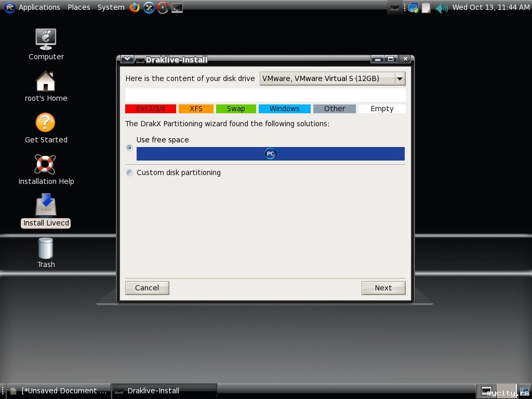The width and height of the screenshot is (532, 399).
Task: Select the Get Started desktop icon
Action: pos(46,128)
